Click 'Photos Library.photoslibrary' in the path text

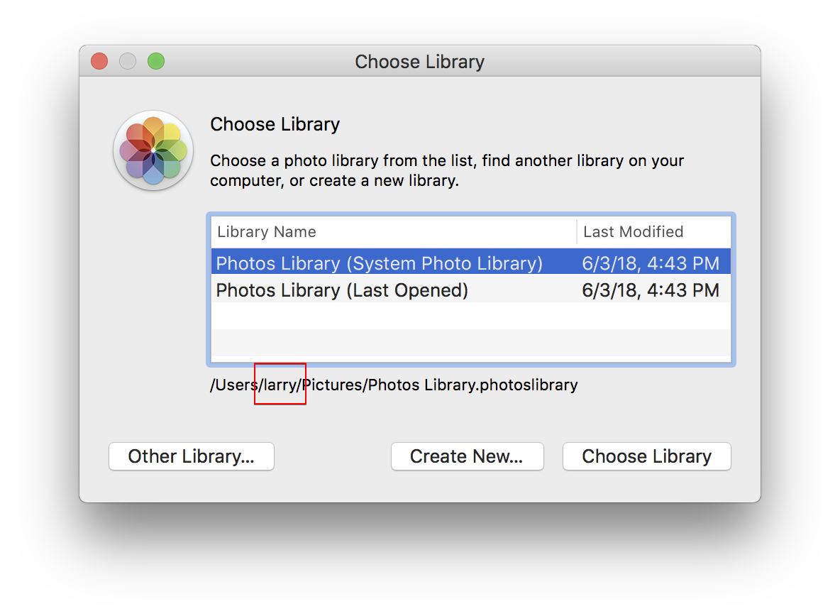pyautogui.click(x=472, y=385)
